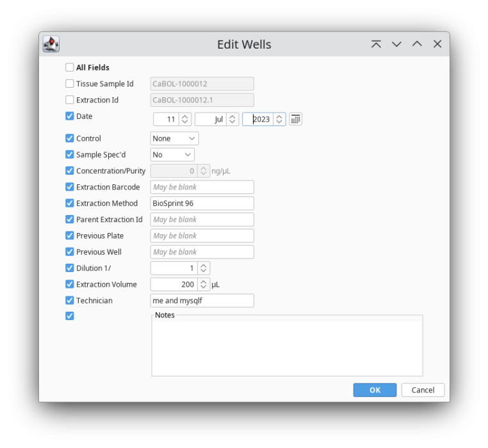Click the keep-above window icon
488x448 pixels.
point(376,44)
